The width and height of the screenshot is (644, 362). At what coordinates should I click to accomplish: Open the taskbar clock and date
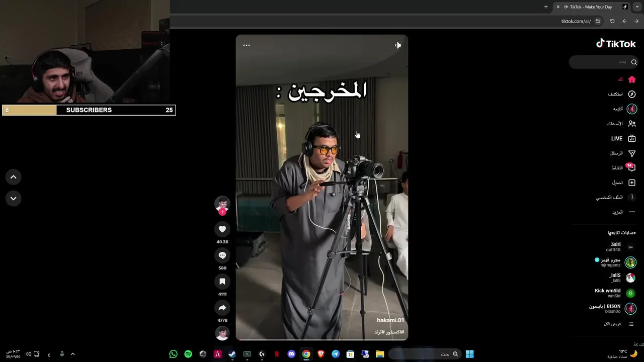coord(13,354)
